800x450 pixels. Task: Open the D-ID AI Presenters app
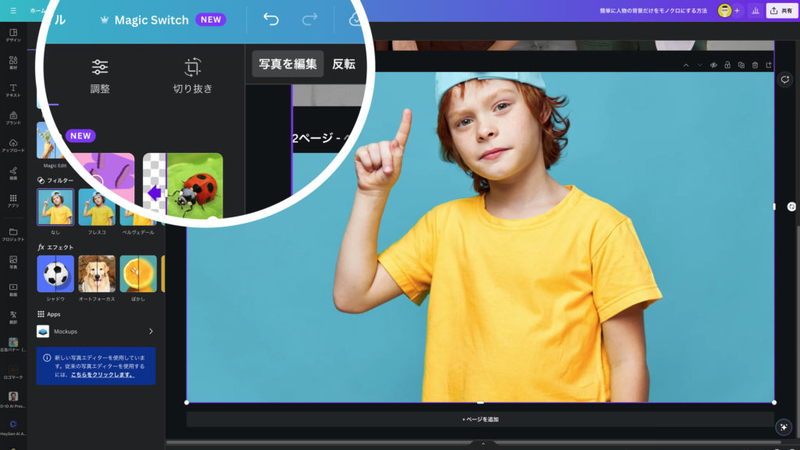click(x=13, y=399)
